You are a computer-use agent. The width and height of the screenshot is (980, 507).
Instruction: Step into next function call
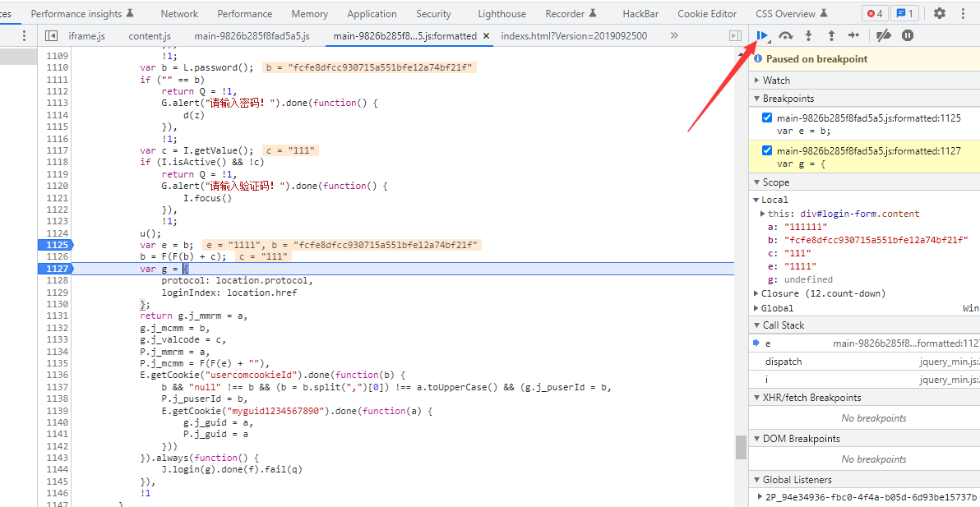[808, 35]
